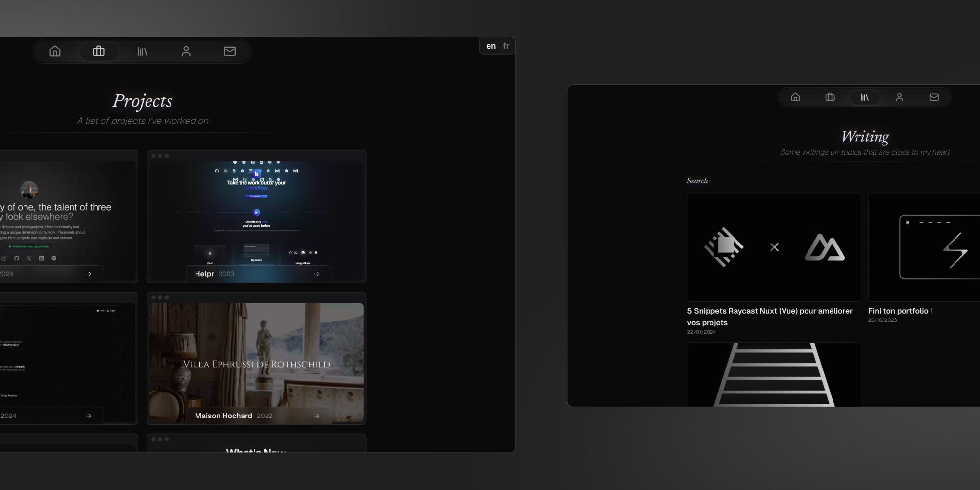980x490 pixels.
Task: Switch language to French with fr
Action: coord(506,46)
